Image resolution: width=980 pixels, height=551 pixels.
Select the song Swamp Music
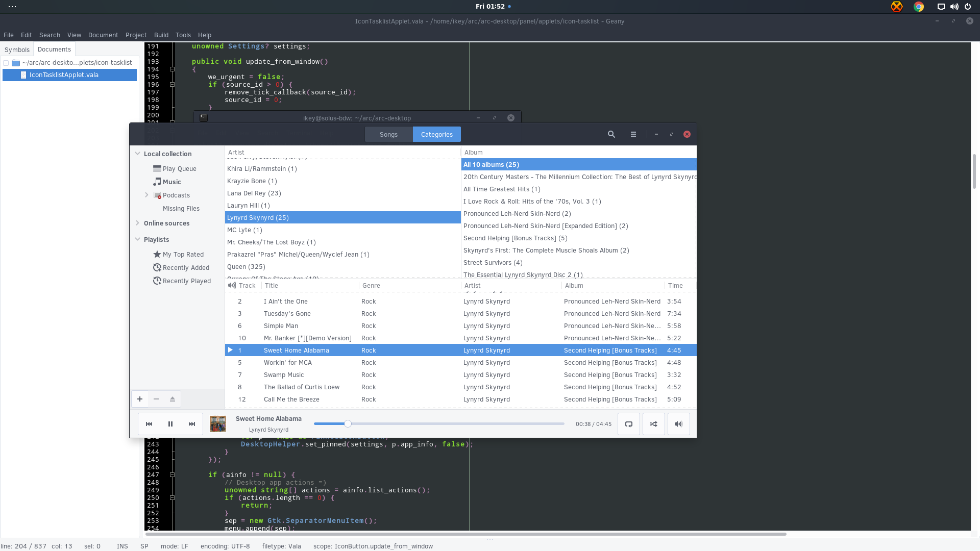tap(460, 375)
